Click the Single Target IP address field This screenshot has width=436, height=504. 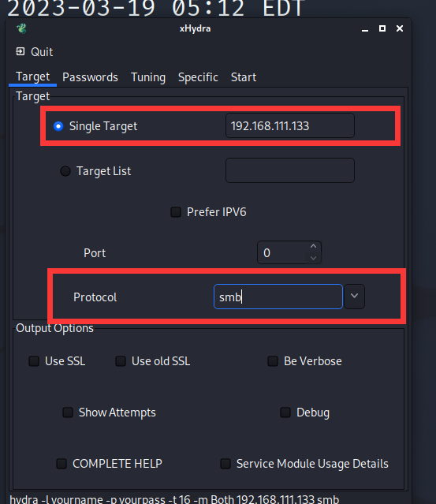[290, 125]
